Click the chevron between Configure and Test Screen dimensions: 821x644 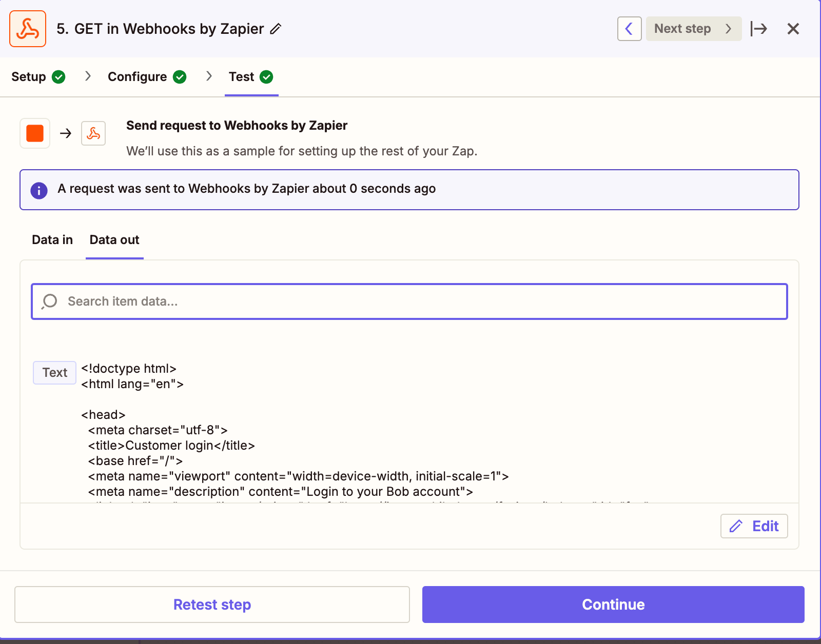(x=209, y=76)
